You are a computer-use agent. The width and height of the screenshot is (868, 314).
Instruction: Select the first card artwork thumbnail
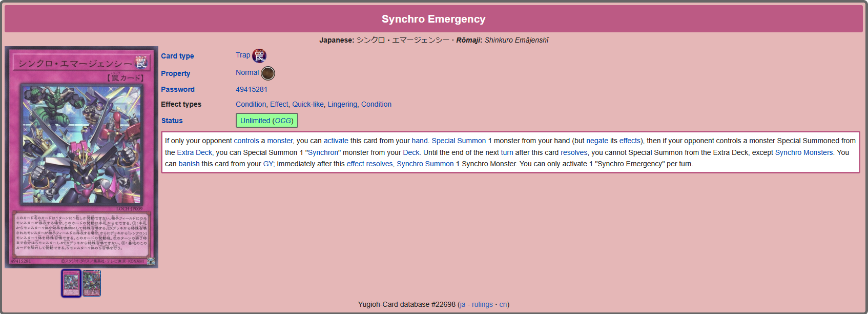pyautogui.click(x=71, y=283)
